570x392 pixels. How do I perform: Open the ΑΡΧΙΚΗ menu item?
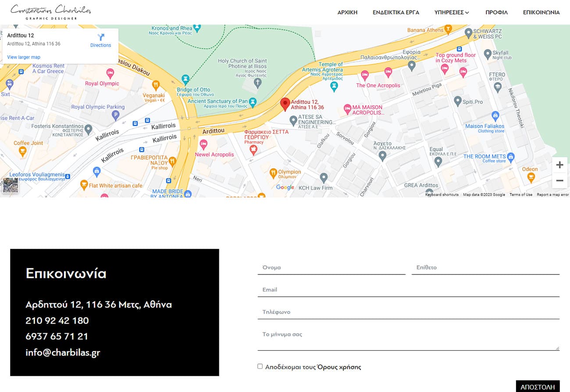point(347,12)
